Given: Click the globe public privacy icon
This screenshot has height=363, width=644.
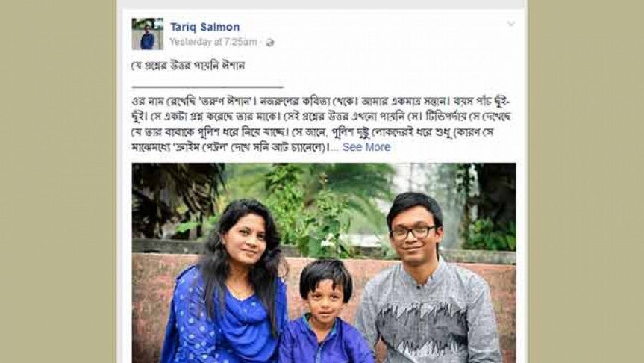Looking at the screenshot, I should click(269, 43).
